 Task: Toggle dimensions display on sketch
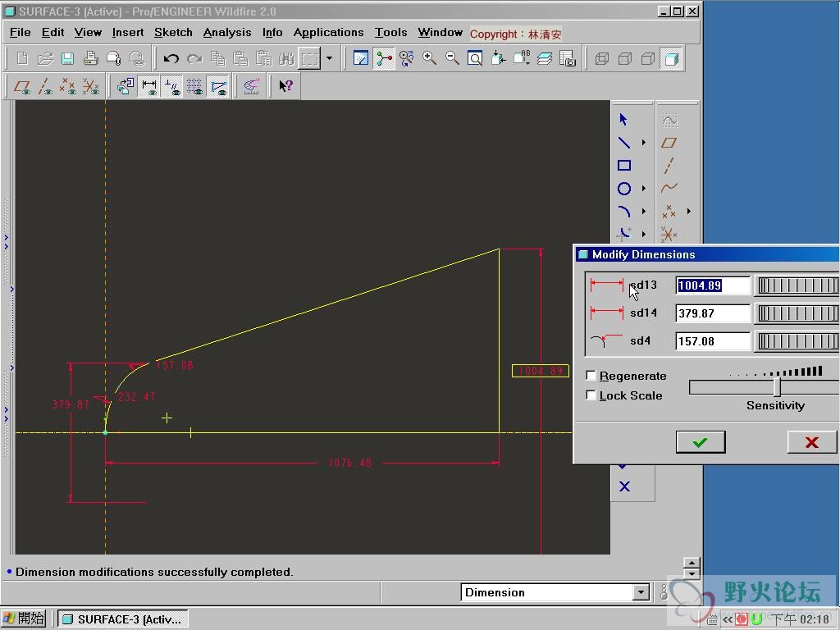pos(149,85)
